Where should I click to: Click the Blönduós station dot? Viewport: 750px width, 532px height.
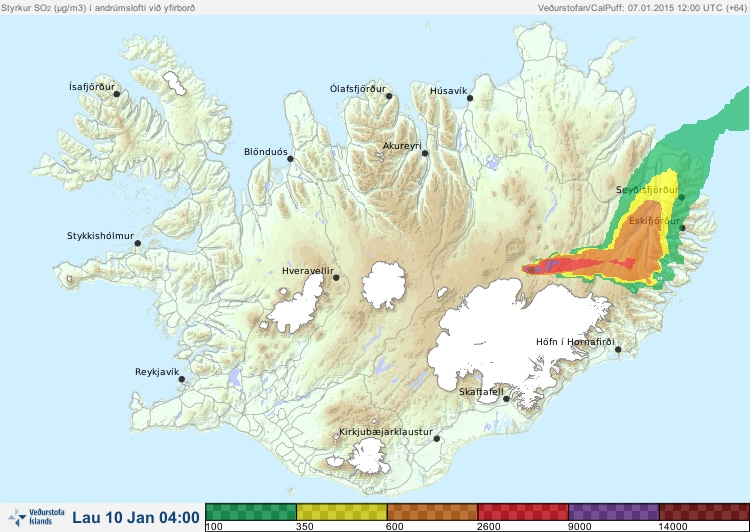coord(290,159)
